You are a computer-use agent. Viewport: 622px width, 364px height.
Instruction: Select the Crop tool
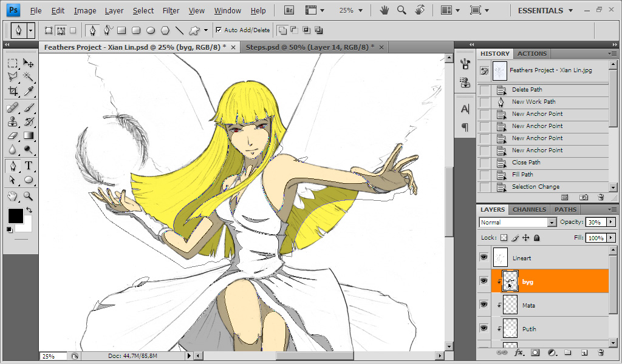(x=13, y=91)
